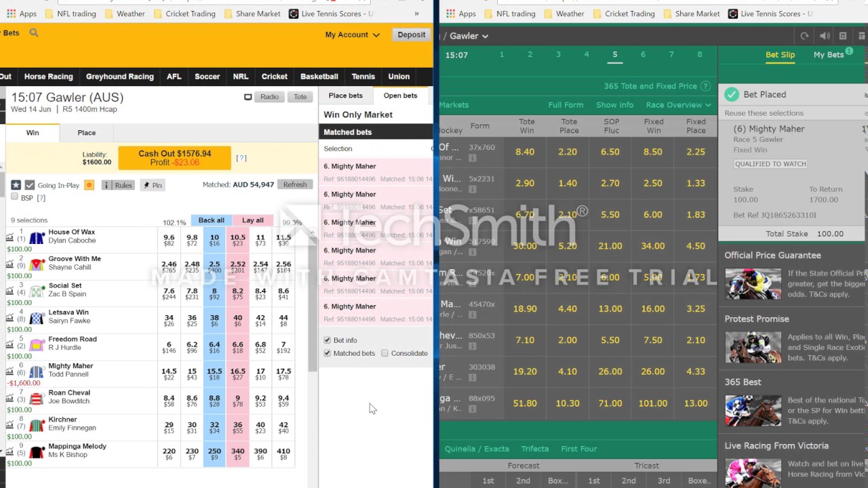Click the Roan Cheval jockey silks icon
Viewport: 868px width, 488px height.
click(37, 398)
